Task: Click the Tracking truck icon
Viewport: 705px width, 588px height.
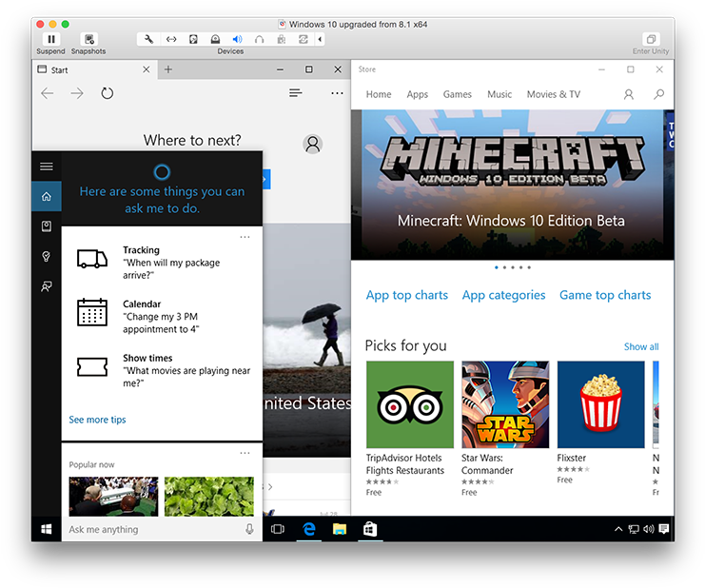Action: (x=92, y=259)
